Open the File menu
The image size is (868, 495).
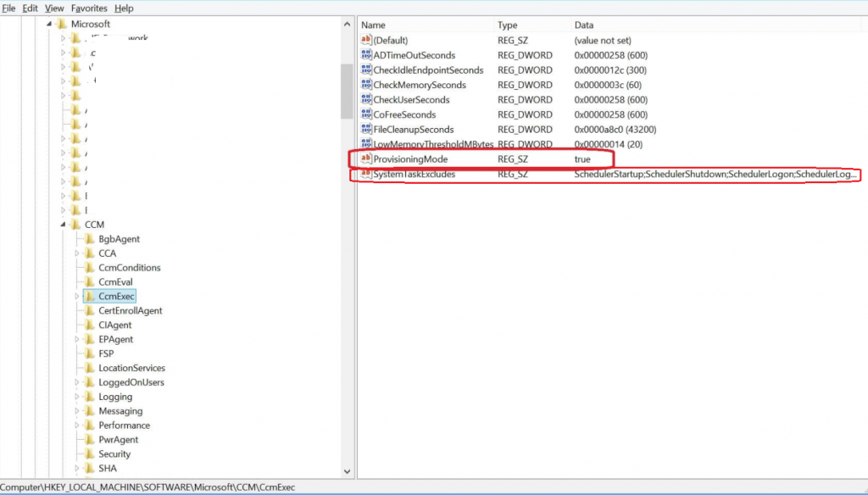(x=8, y=8)
